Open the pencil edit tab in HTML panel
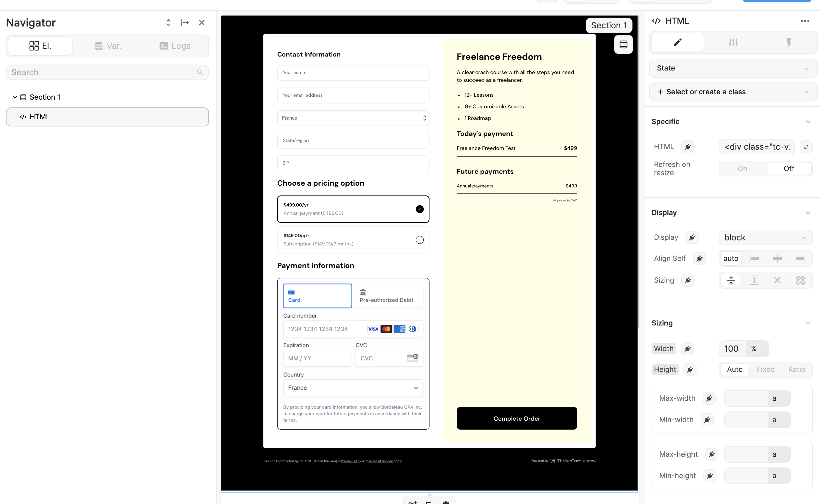 coord(677,42)
